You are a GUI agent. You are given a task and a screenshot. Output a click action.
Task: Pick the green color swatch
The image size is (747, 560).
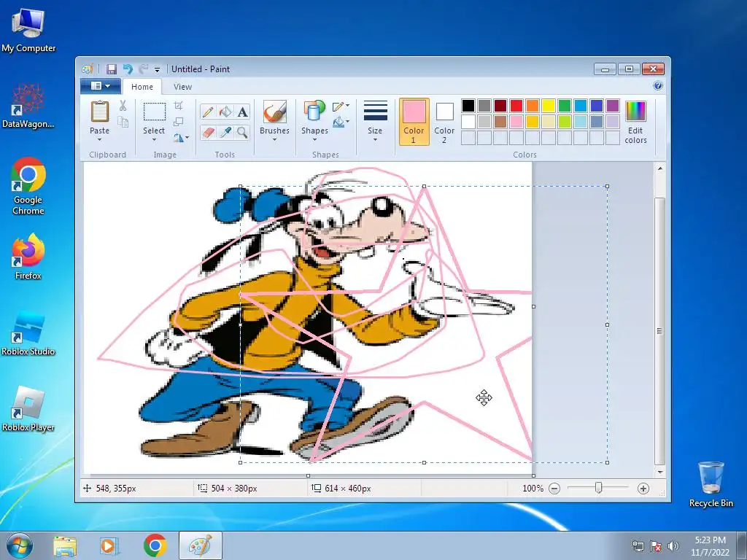[565, 105]
